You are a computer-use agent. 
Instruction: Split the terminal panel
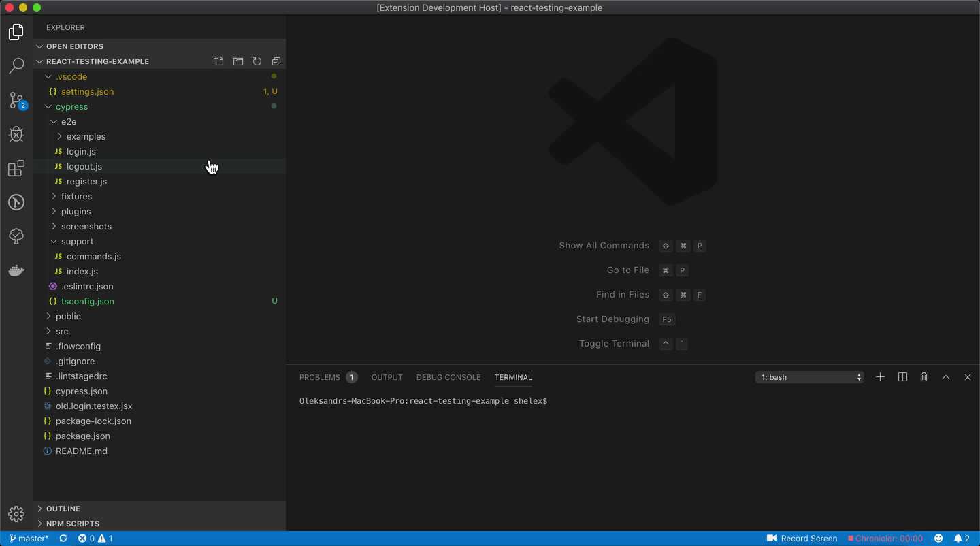902,377
